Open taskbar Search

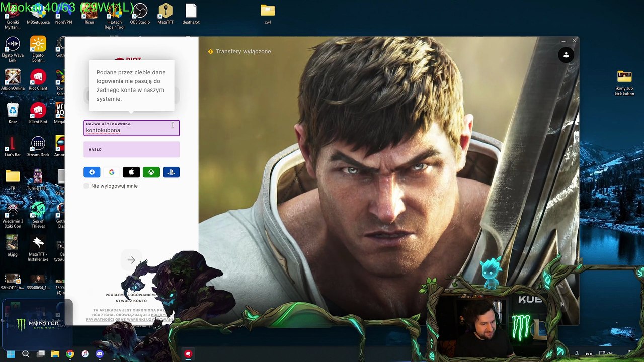pos(26,354)
